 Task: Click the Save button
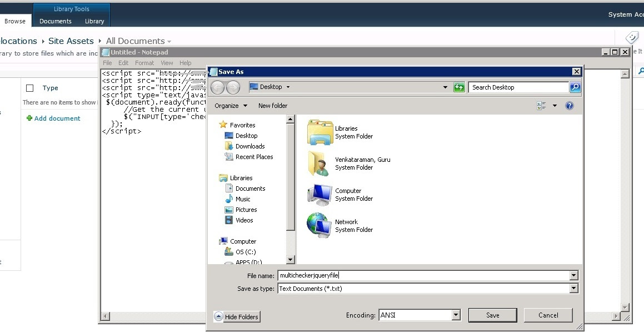click(x=492, y=315)
